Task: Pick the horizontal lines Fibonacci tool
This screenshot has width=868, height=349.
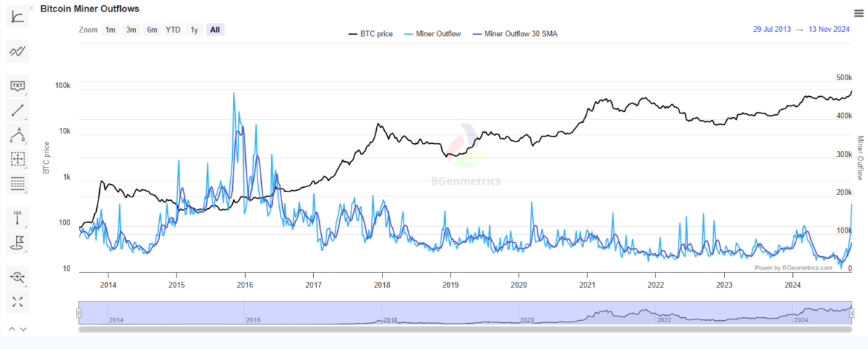Action: (18, 184)
